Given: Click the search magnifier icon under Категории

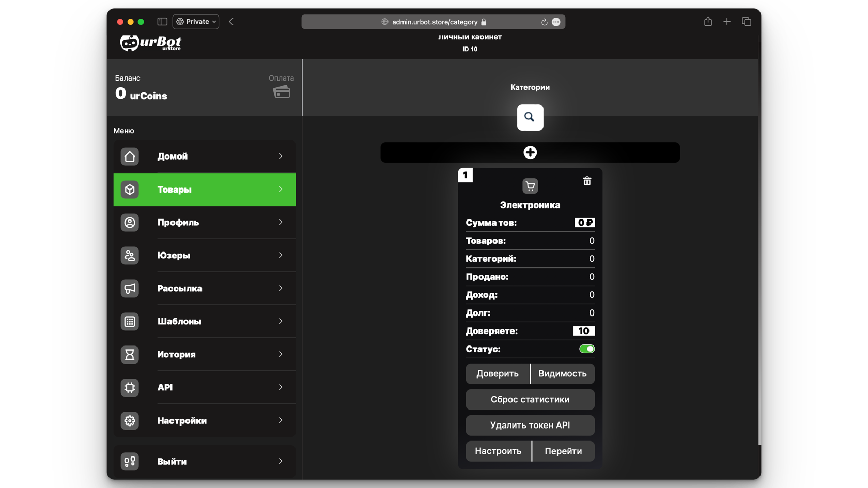Looking at the screenshot, I should tap(530, 117).
